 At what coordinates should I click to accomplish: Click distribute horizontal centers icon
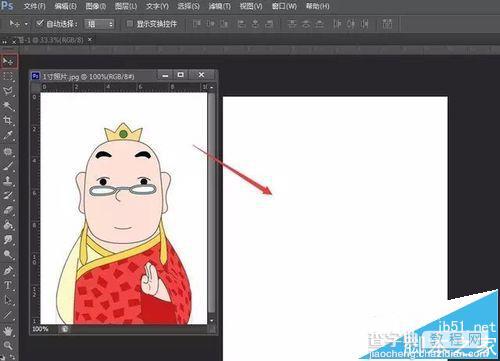click(351, 24)
